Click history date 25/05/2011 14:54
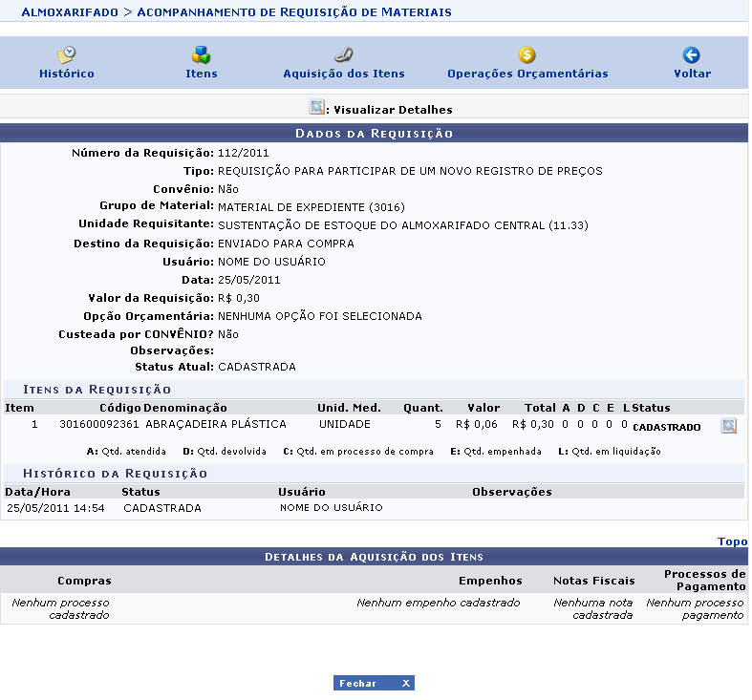Screen dimensions: 752x700 pyautogui.click(x=55, y=508)
